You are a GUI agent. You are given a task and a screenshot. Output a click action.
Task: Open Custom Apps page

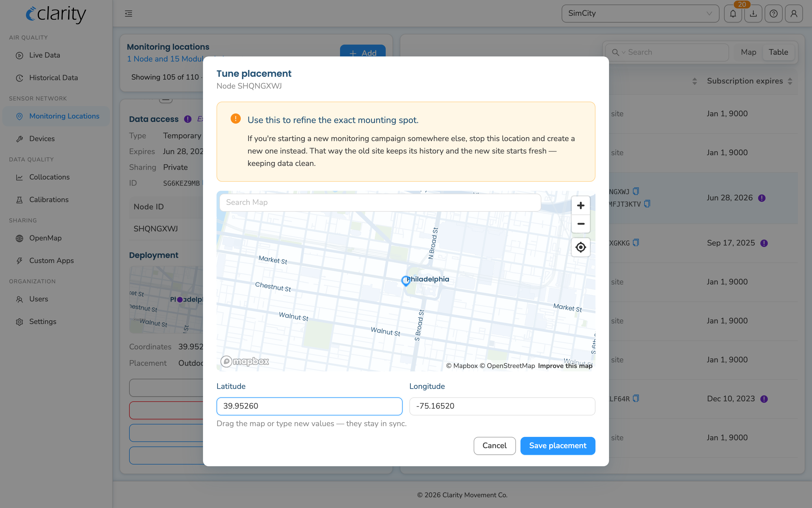(51, 260)
